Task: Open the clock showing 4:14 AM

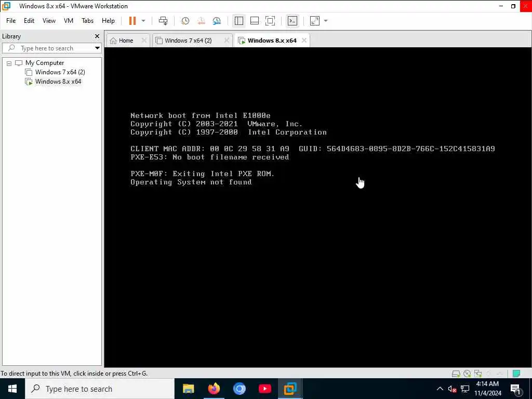Action: (x=487, y=389)
